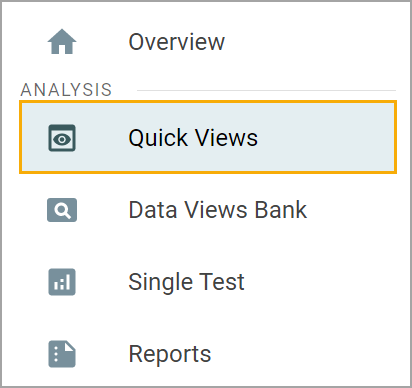Open the Data Views Bank magnifier icon
Screen dimensions: 412x388
coord(62,210)
